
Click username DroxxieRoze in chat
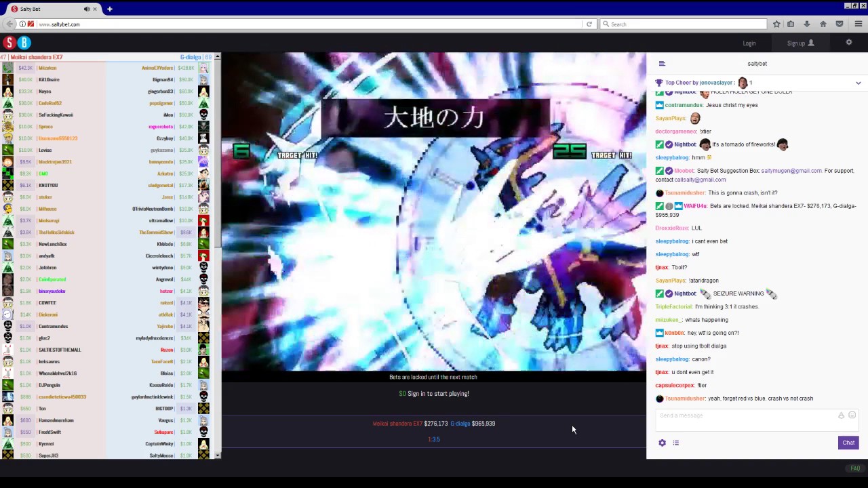click(x=672, y=228)
